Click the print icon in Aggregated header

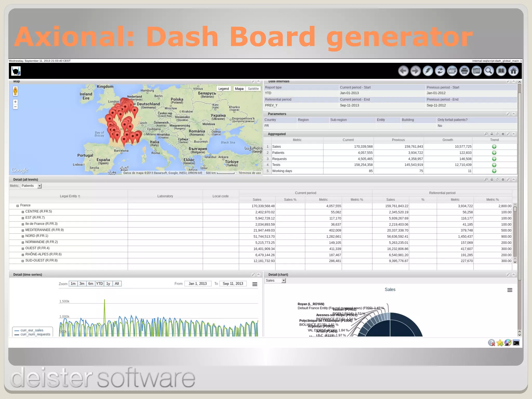point(492,134)
